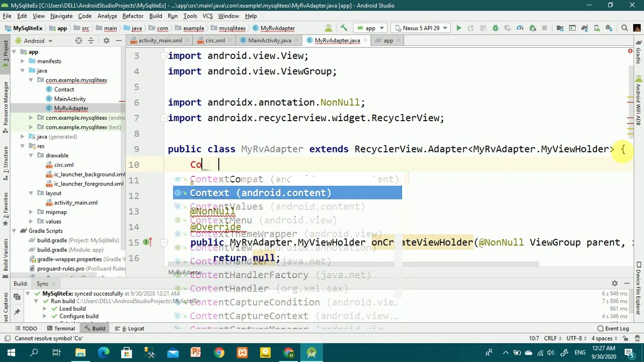
Task: Open the Refactor menu
Action: [133, 16]
